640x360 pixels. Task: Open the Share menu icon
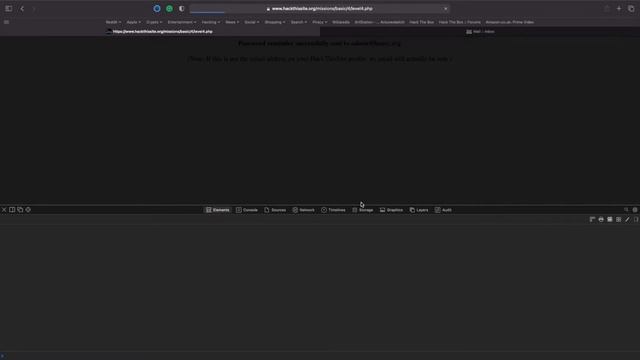[x=607, y=9]
